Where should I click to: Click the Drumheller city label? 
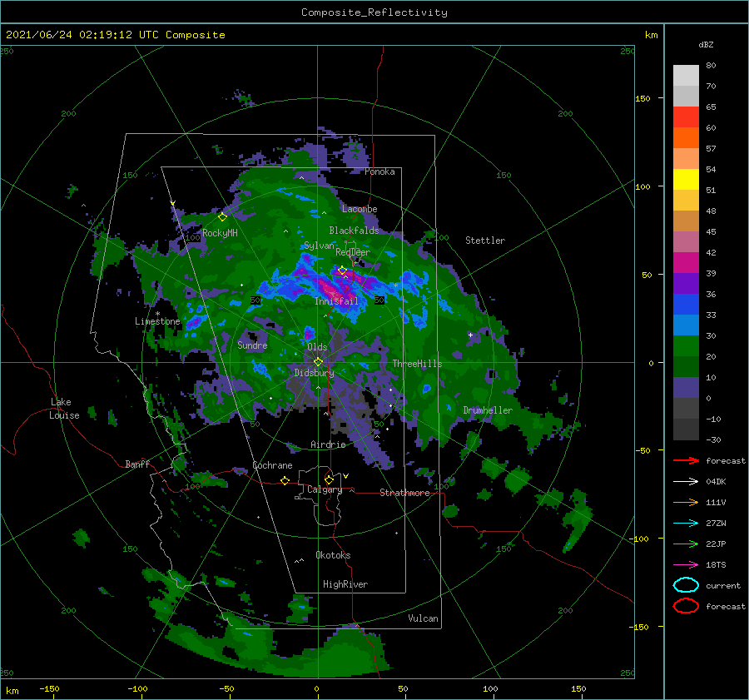pos(487,410)
